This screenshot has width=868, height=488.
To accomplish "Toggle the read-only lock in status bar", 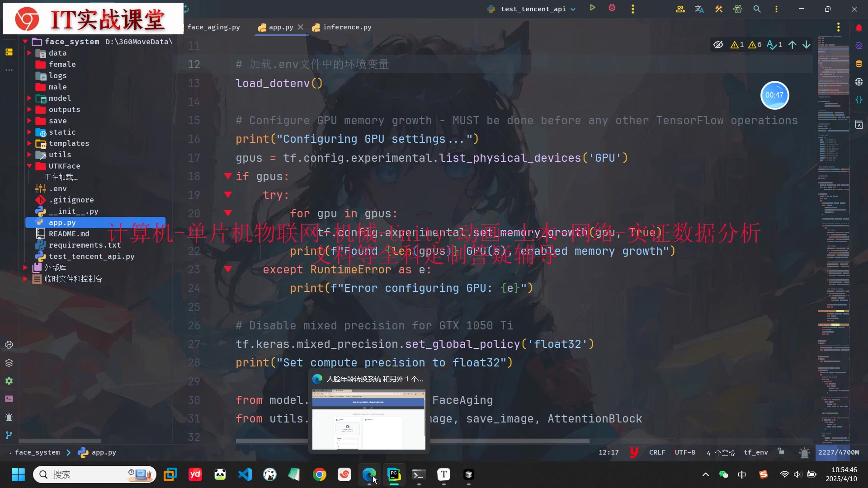I will (781, 451).
